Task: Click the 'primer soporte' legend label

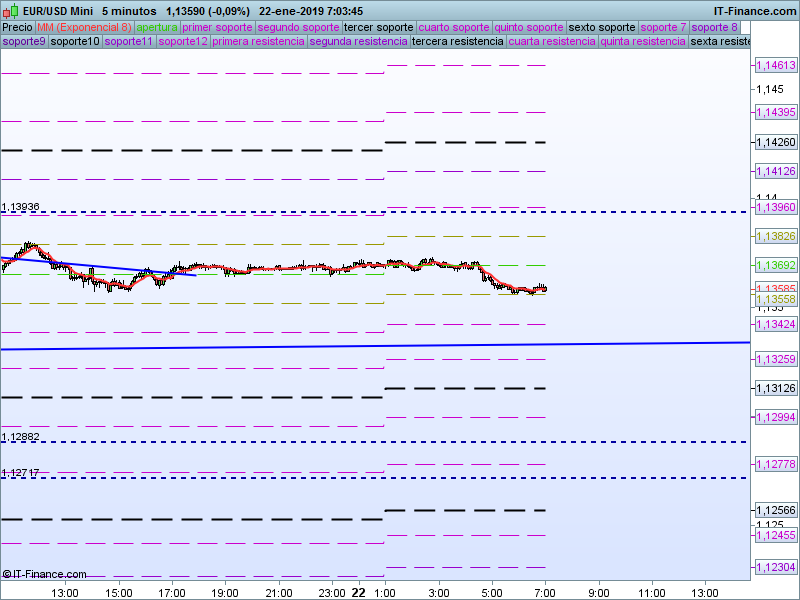Action: [x=218, y=27]
